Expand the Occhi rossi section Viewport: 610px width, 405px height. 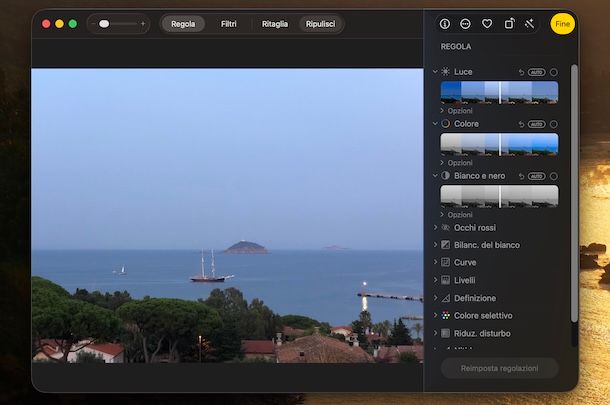click(x=435, y=228)
